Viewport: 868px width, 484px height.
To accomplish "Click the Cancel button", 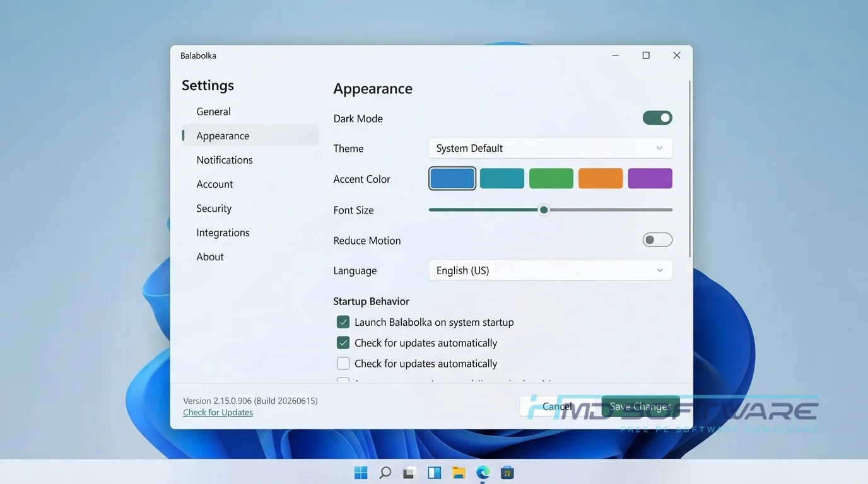I will (557, 406).
